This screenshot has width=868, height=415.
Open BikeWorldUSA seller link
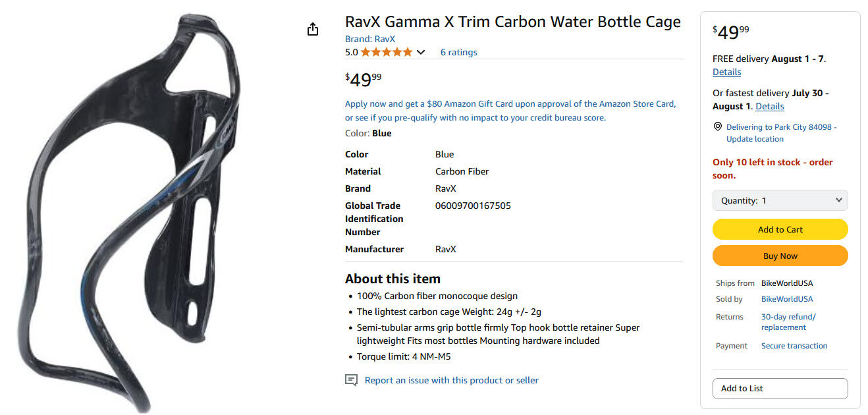point(786,299)
